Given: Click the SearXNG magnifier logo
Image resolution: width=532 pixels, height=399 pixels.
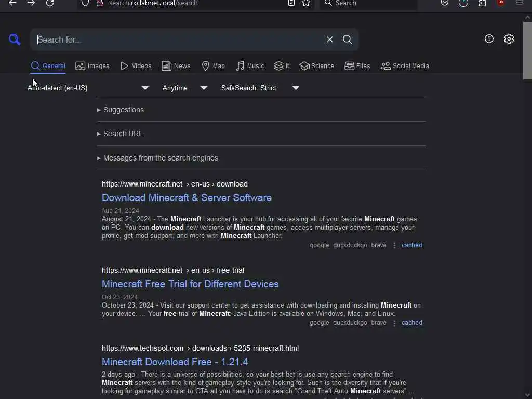Looking at the screenshot, I should pyautogui.click(x=15, y=39).
